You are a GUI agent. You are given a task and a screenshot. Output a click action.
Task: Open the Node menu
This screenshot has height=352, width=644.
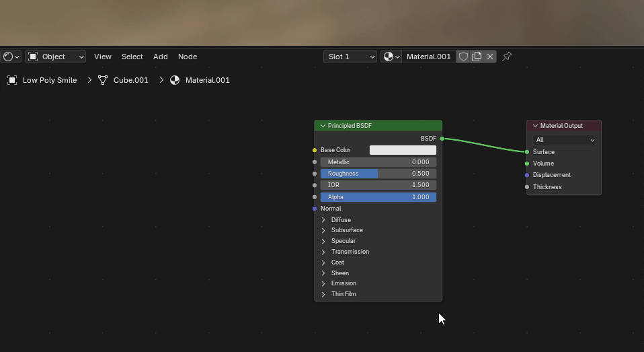click(x=188, y=57)
